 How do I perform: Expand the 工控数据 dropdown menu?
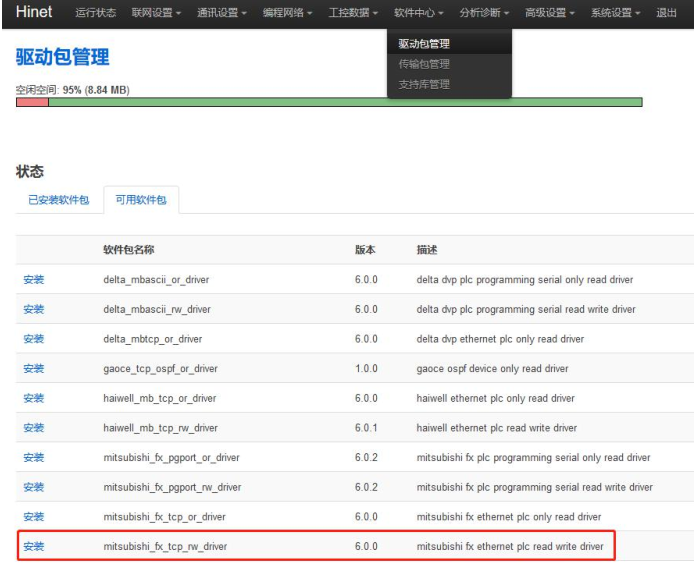(354, 13)
